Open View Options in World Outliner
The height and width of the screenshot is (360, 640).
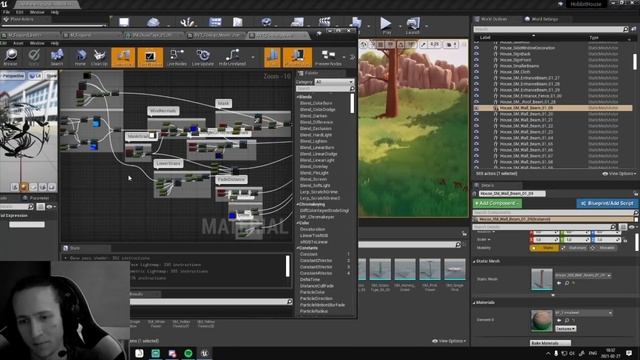tap(619, 174)
